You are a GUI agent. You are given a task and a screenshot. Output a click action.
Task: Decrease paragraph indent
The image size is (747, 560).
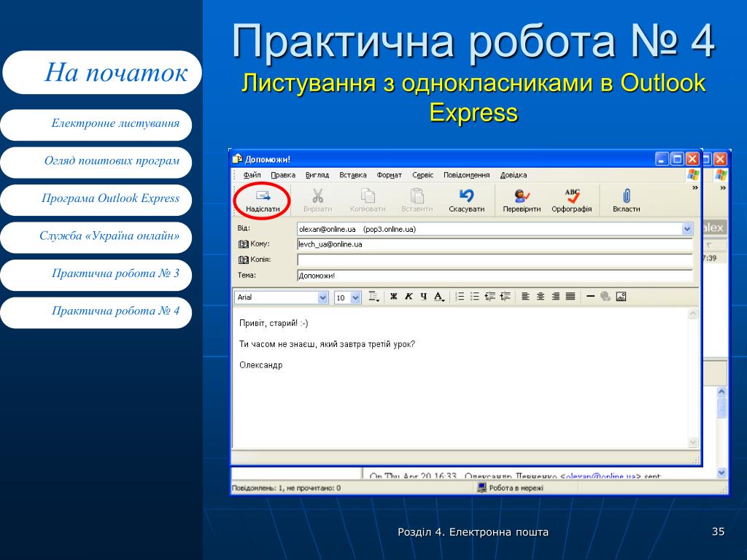(489, 297)
